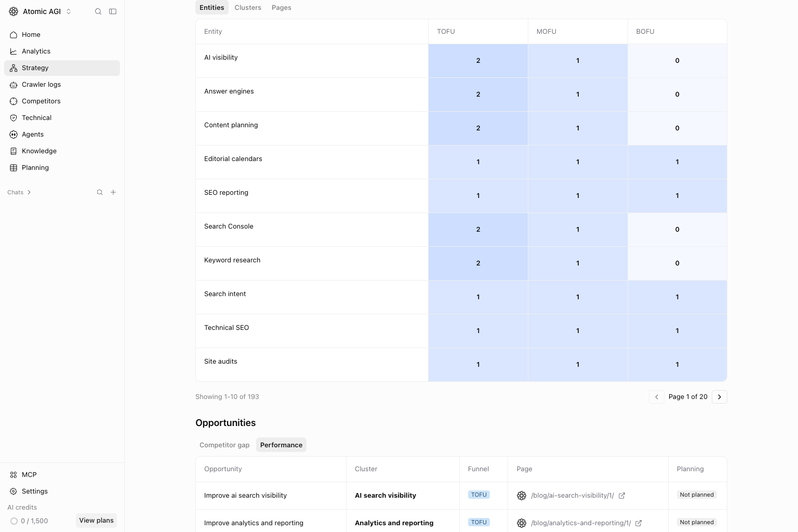
Task: Expand the Chats section chevron
Action: (29, 192)
